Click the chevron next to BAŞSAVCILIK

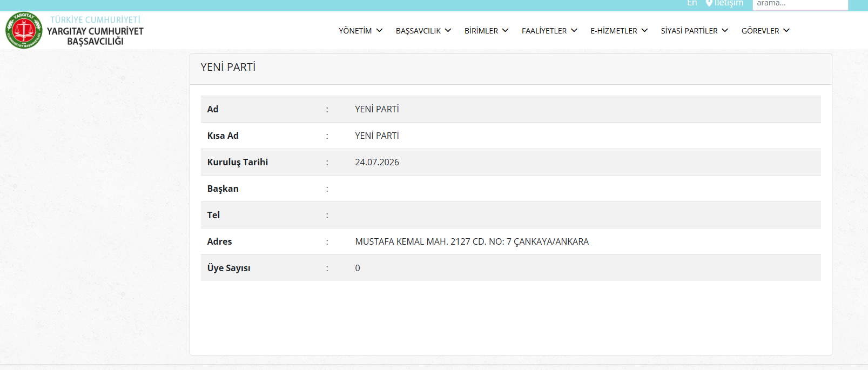click(x=448, y=30)
